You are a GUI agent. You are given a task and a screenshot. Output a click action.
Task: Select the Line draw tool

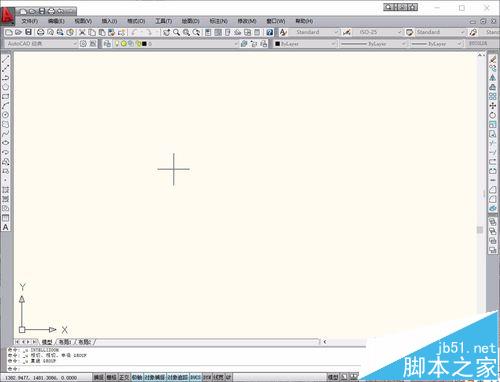tap(6, 59)
